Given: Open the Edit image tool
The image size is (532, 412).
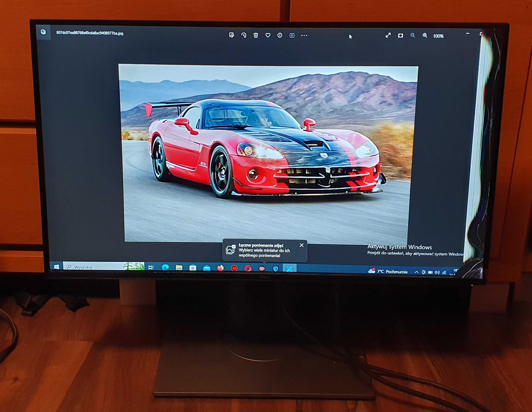Looking at the screenshot, I should [232, 35].
